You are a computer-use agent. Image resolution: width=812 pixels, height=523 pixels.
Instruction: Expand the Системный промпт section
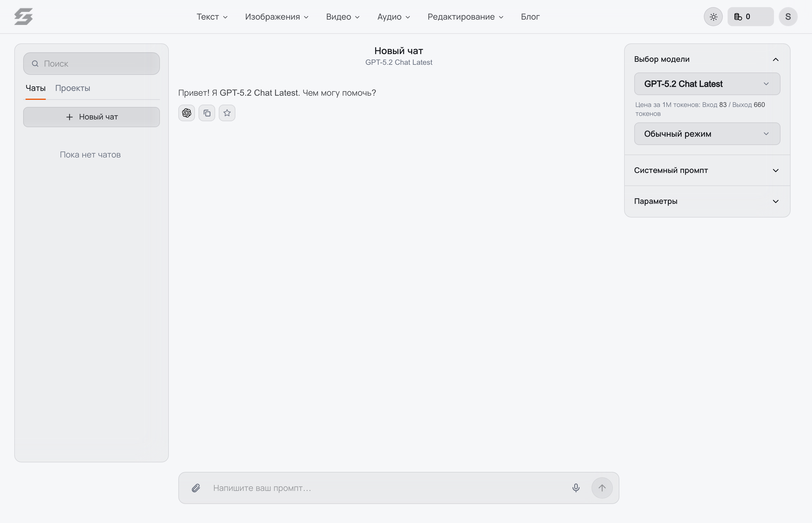(707, 171)
